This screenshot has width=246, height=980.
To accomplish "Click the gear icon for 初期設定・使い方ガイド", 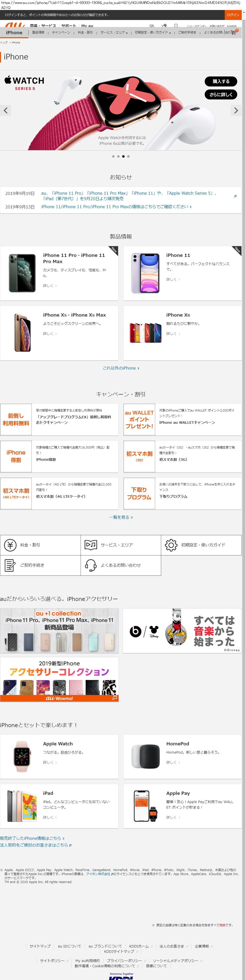I will [x=171, y=545].
